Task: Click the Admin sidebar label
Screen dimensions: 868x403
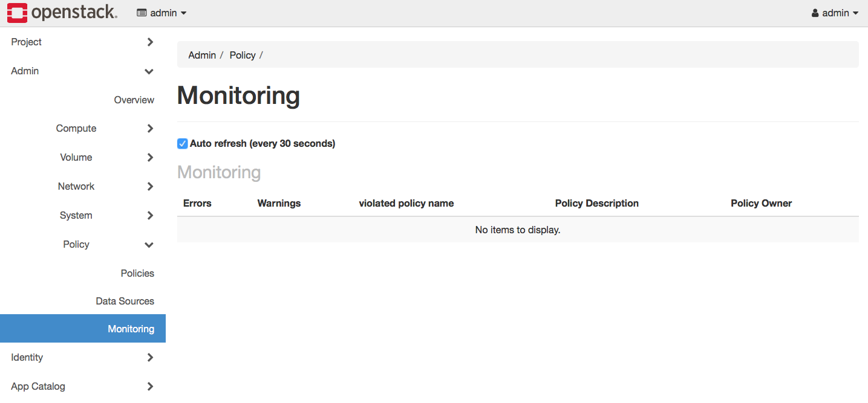Action: coord(25,71)
